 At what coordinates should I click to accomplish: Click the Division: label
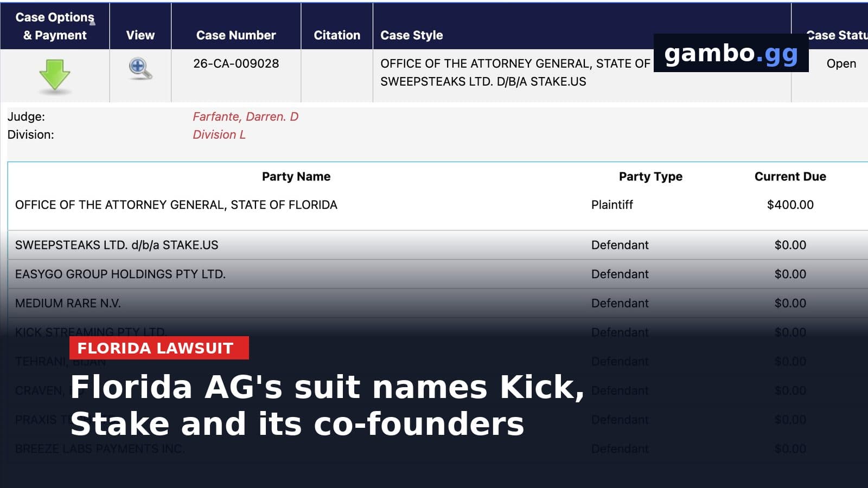point(30,134)
